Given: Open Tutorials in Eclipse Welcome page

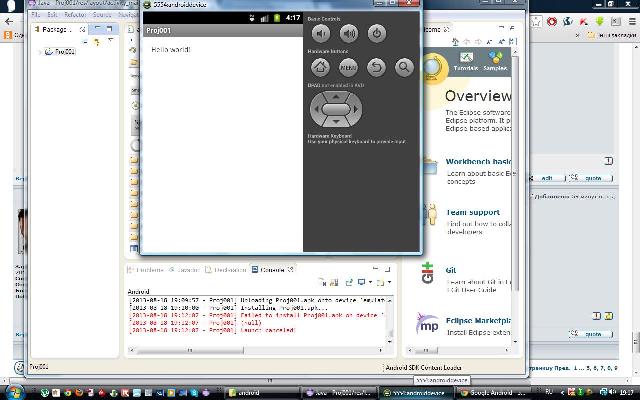Looking at the screenshot, I should [466, 61].
